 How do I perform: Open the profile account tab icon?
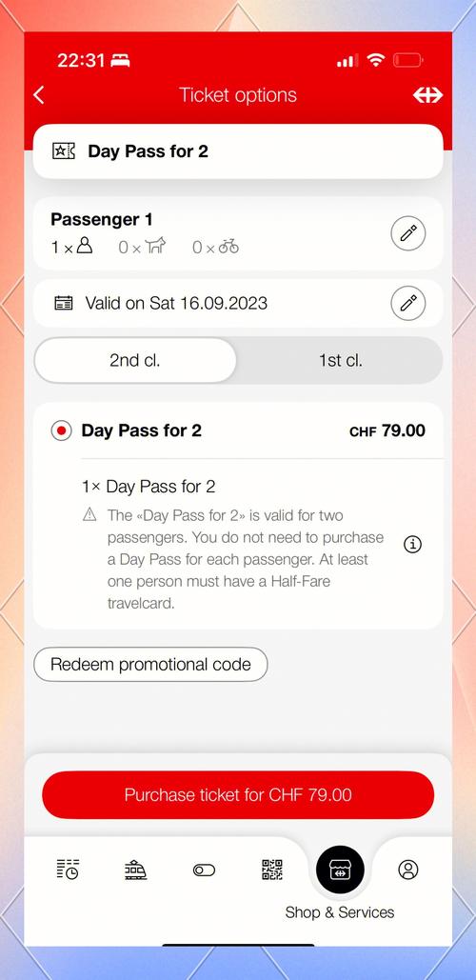click(x=407, y=870)
